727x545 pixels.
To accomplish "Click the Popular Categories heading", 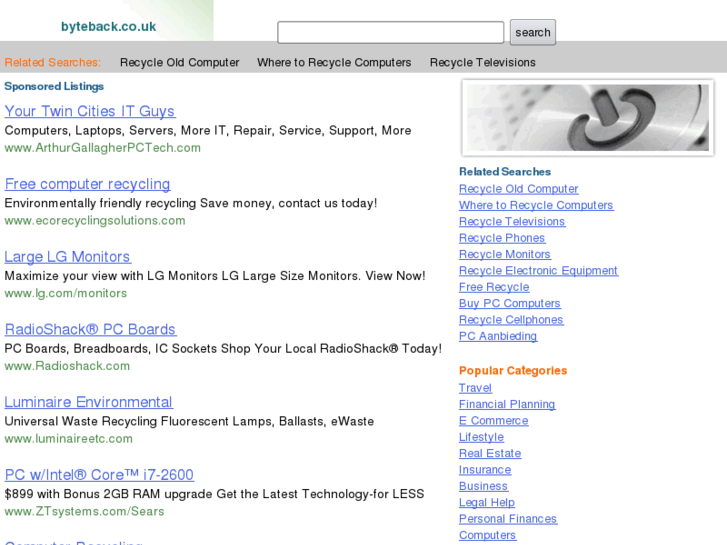I will click(513, 371).
